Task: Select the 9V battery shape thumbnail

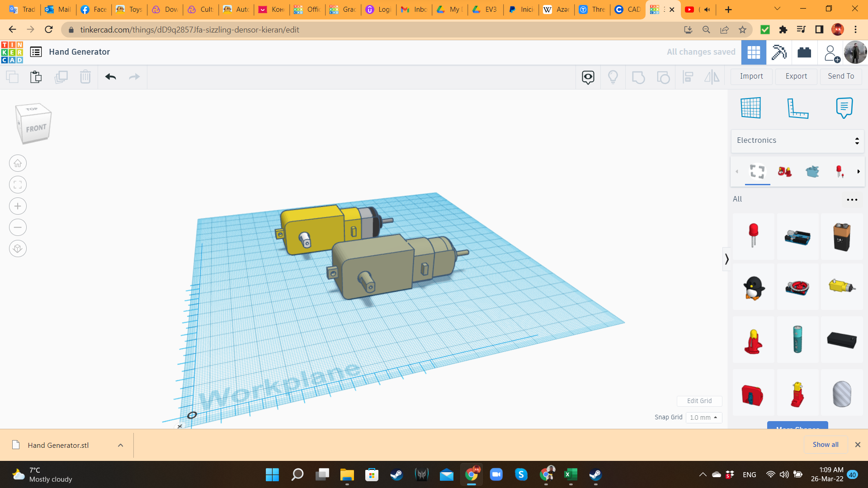Action: tap(841, 237)
